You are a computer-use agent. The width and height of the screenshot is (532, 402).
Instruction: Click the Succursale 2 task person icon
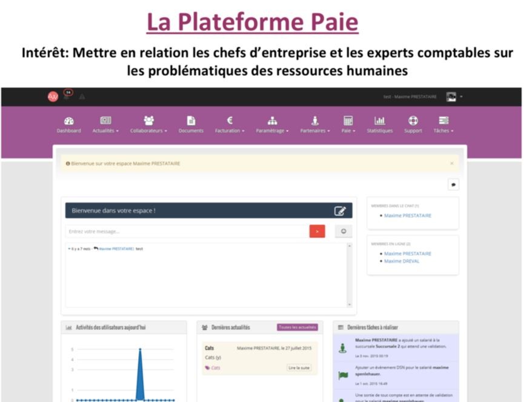(343, 348)
